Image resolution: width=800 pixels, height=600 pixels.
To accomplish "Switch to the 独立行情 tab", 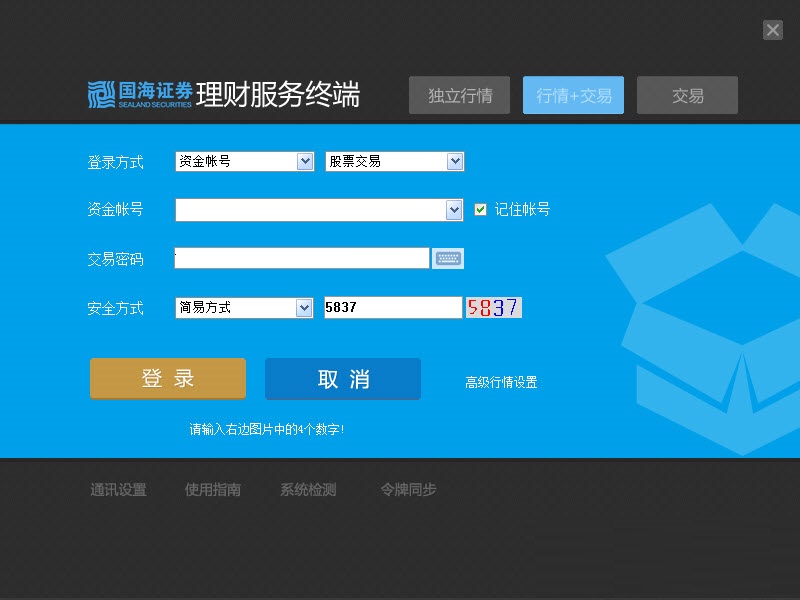I will click(x=460, y=96).
